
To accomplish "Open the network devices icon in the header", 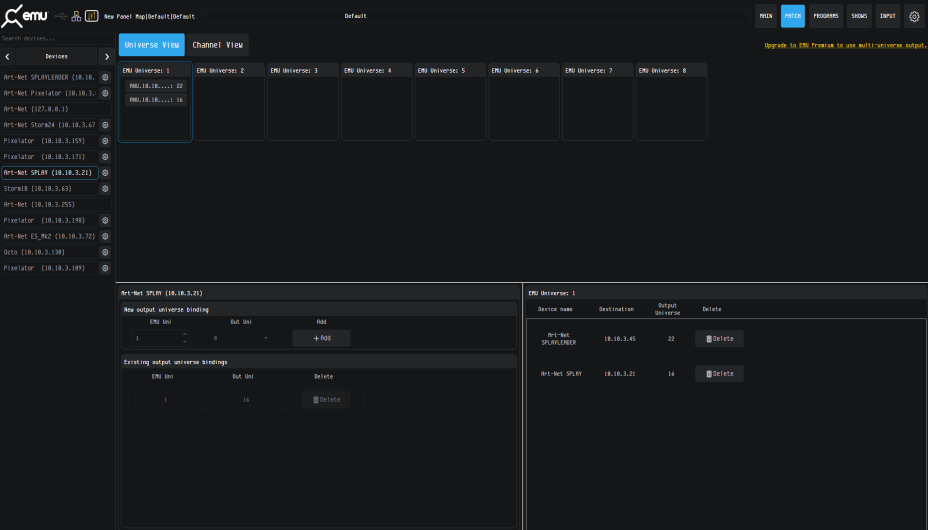I will 76,16.
